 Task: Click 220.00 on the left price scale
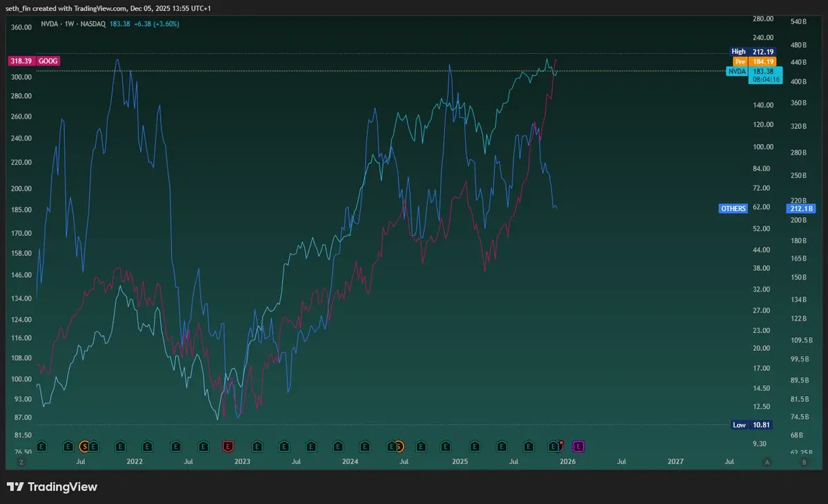pos(23,163)
